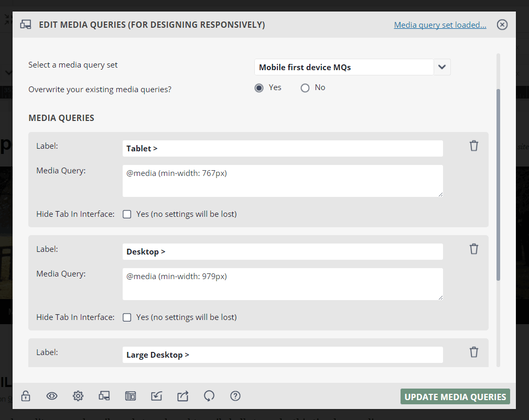Delete the Tablet media query
This screenshot has width=529, height=420.
pyautogui.click(x=474, y=146)
